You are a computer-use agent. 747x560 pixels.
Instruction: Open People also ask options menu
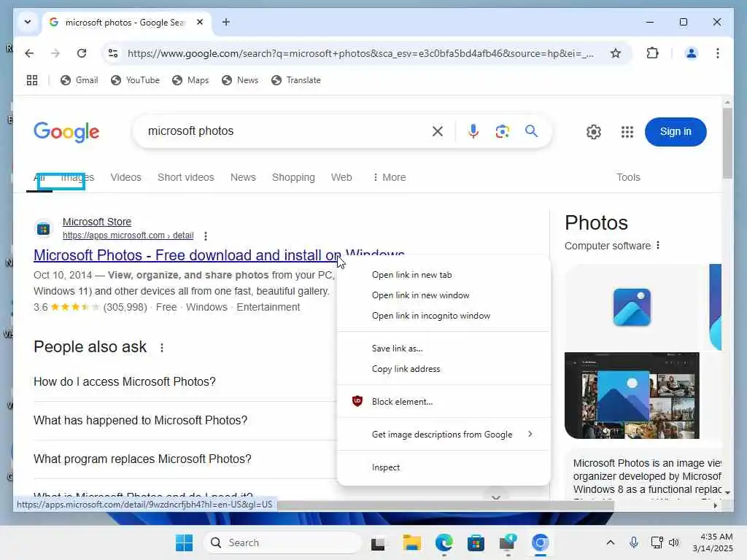click(162, 348)
